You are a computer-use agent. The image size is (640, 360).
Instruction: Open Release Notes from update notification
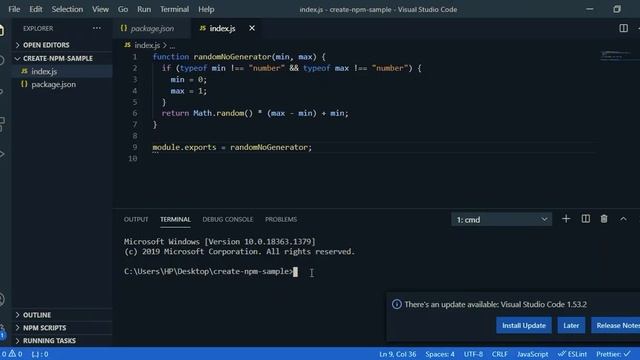(616, 325)
